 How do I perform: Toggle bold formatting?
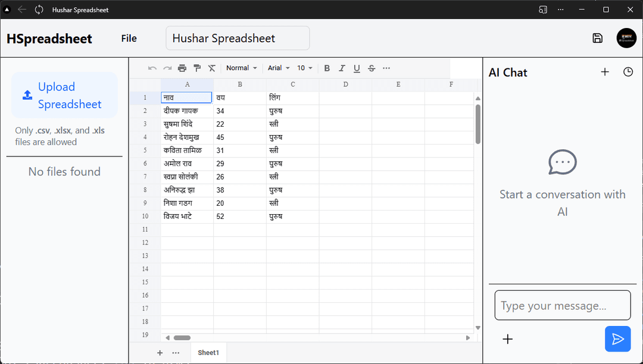327,68
